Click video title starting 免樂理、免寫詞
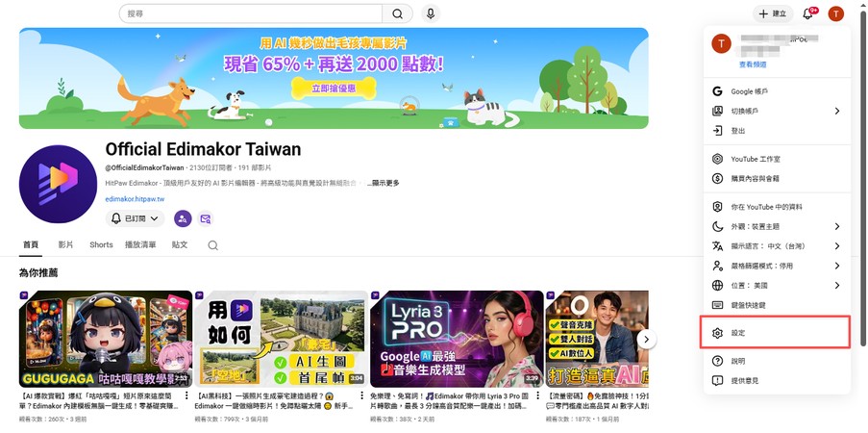 tap(451, 401)
